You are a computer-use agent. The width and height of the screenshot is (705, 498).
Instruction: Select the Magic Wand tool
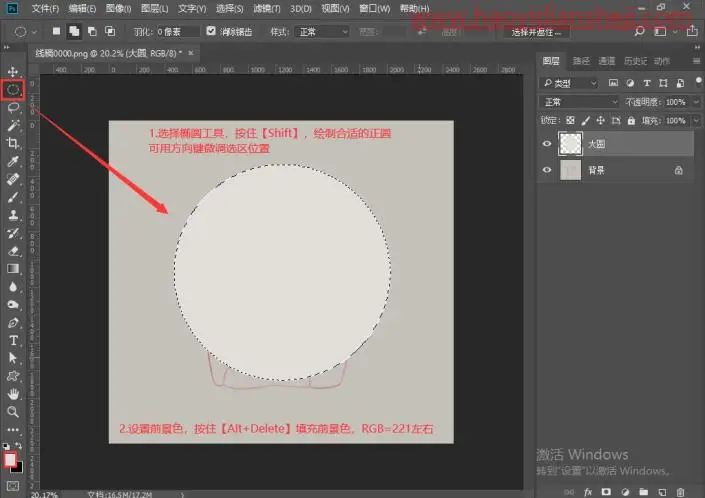pos(13,125)
